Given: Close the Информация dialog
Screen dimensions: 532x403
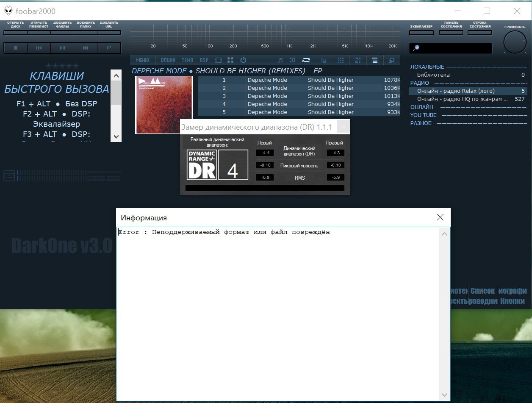Looking at the screenshot, I should point(440,217).
